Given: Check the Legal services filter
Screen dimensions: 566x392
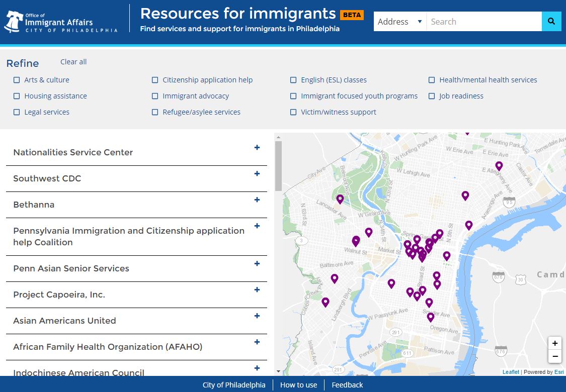Looking at the screenshot, I should coord(17,112).
